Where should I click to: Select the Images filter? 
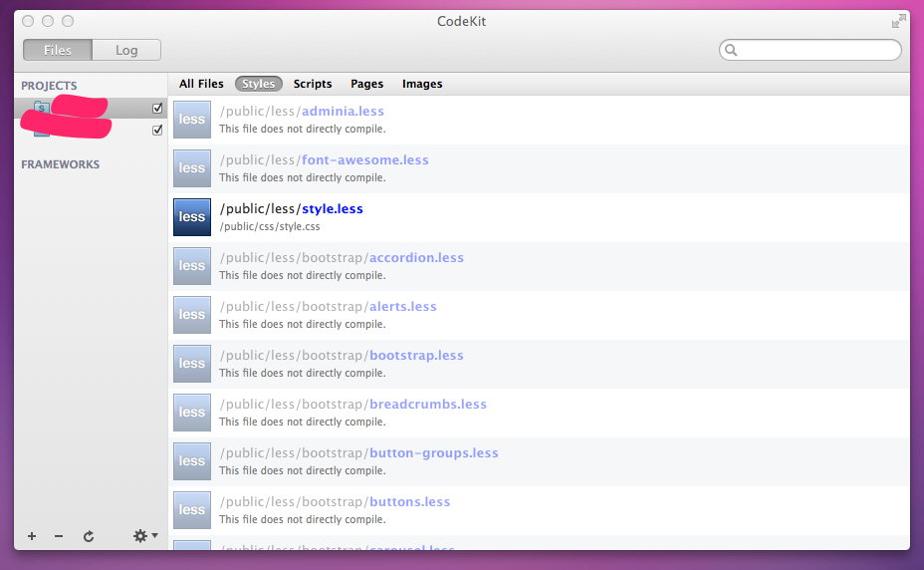click(422, 84)
